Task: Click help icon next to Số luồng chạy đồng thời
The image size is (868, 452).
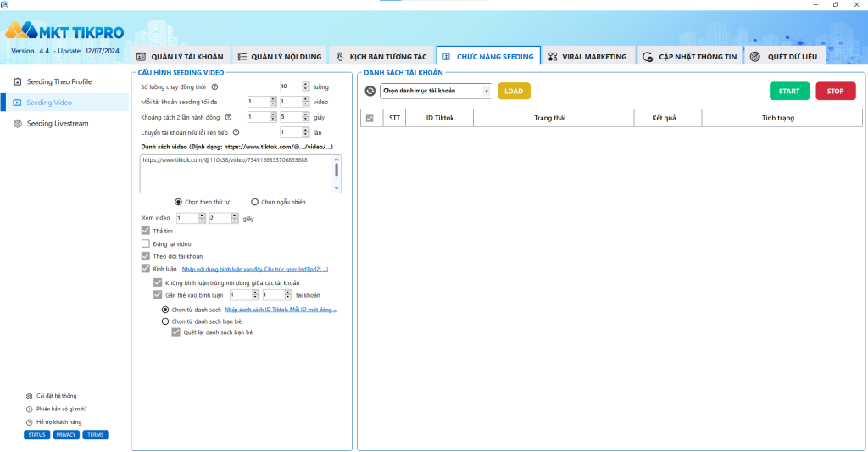Action: tap(214, 87)
